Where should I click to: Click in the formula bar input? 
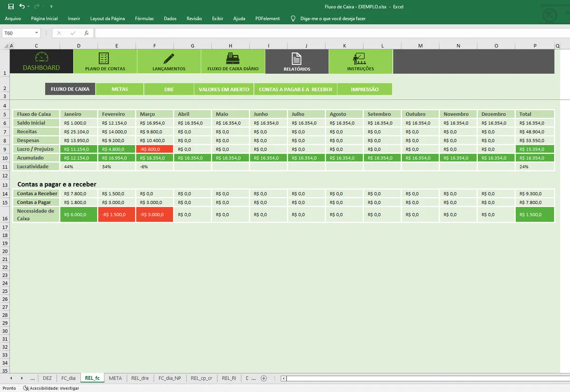click(328, 33)
